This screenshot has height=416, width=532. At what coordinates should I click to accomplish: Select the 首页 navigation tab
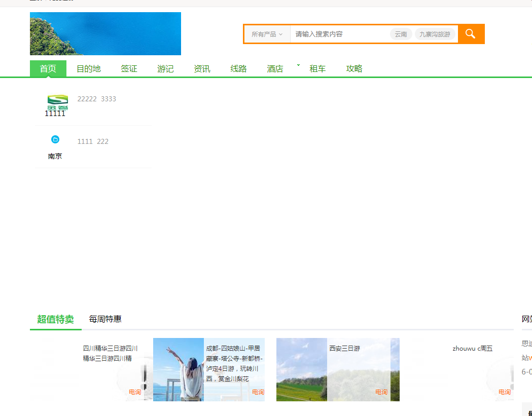[48, 69]
